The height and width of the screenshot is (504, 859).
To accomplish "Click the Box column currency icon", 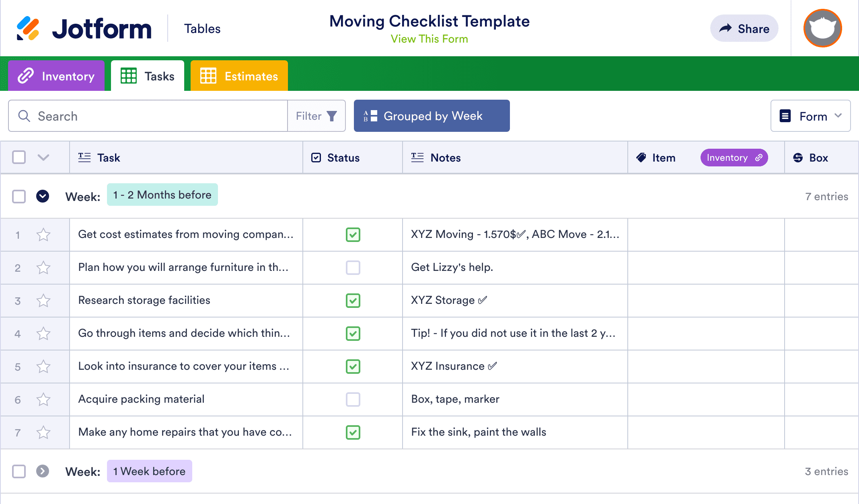I will tap(798, 158).
